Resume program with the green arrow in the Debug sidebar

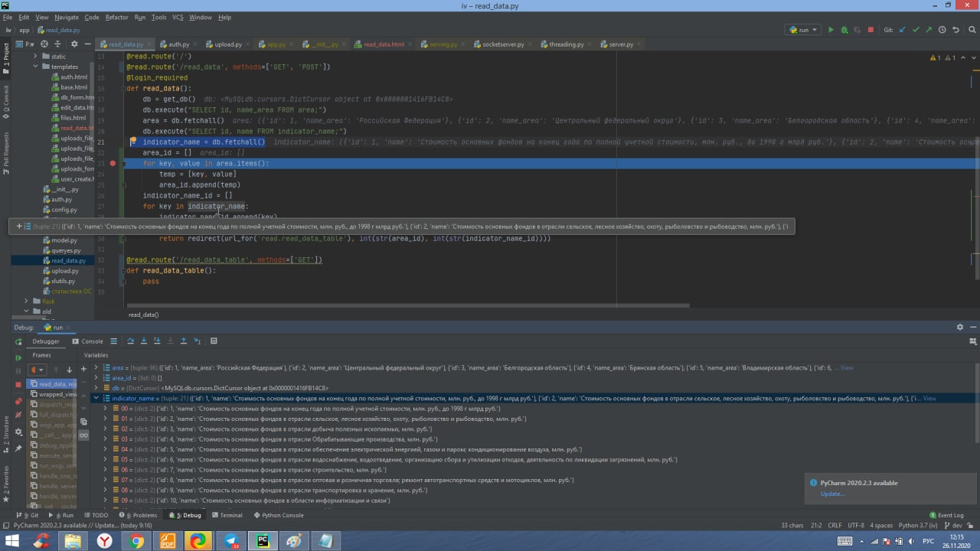pos(18,357)
